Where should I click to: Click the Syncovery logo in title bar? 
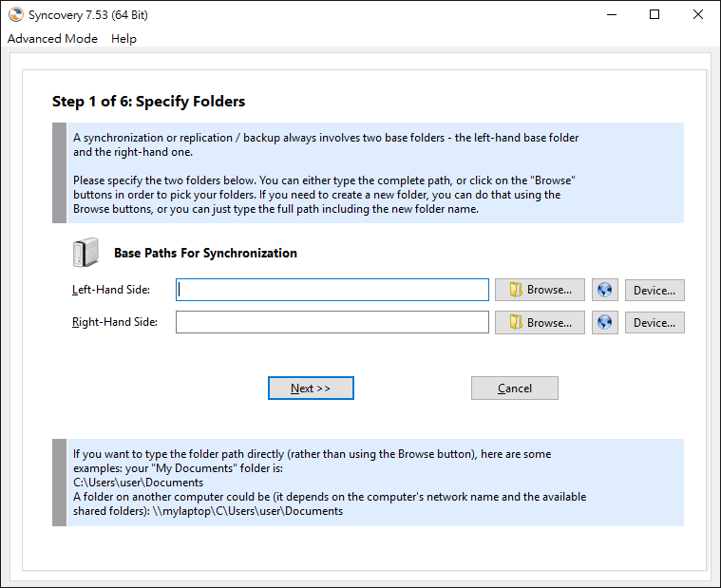pyautogui.click(x=15, y=14)
